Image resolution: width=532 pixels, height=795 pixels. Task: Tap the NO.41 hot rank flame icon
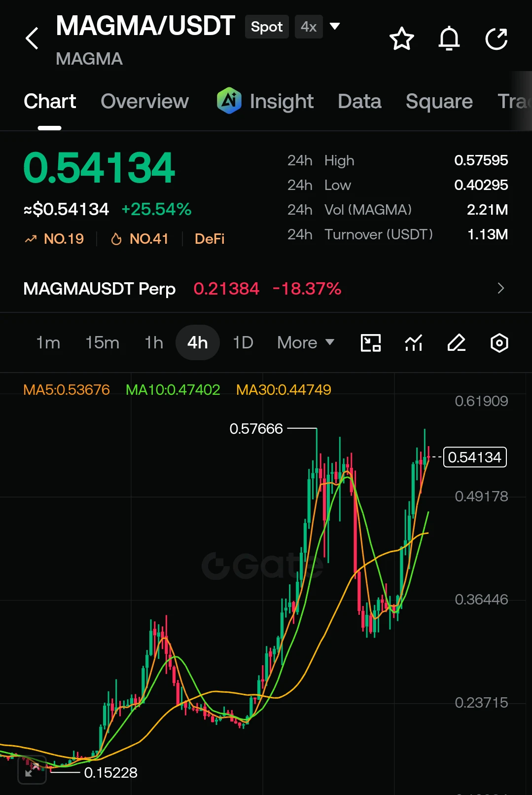[x=116, y=239]
